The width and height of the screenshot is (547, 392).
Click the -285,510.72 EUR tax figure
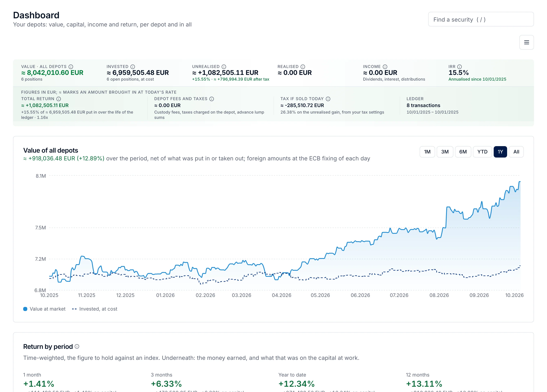click(302, 105)
